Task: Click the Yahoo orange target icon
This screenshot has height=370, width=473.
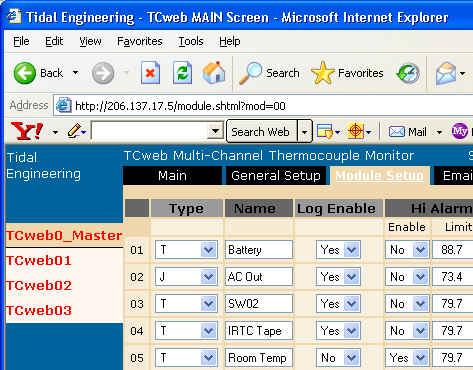Action: [355, 131]
